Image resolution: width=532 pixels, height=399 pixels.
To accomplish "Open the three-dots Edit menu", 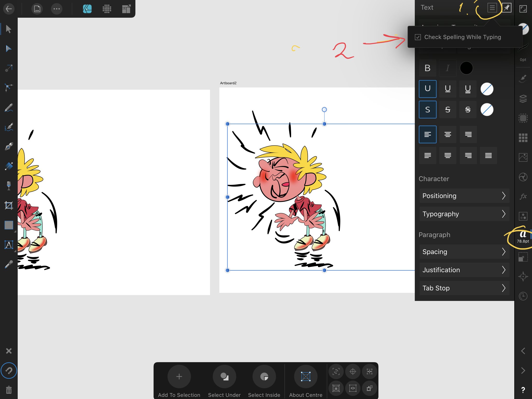I will pyautogui.click(x=57, y=9).
